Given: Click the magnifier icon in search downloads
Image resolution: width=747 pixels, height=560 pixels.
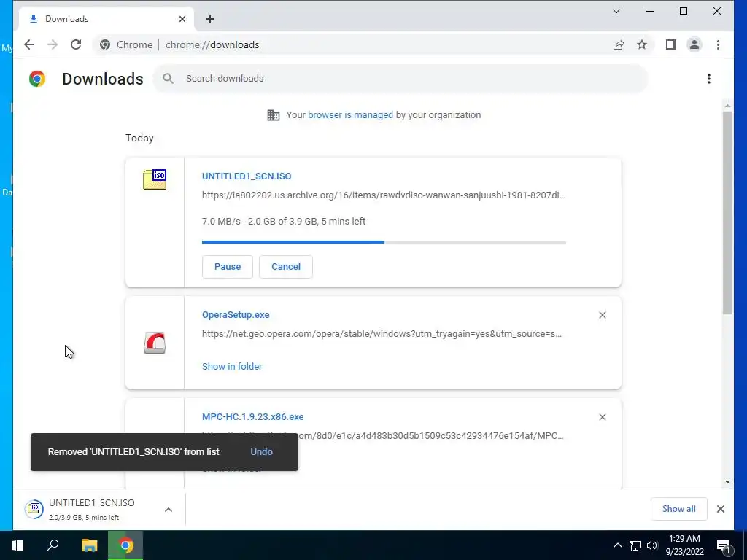Looking at the screenshot, I should click(x=168, y=79).
